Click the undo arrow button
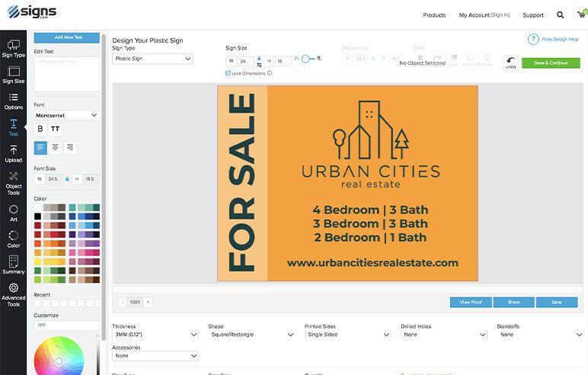Viewport: 588px width, 375px height. (510, 62)
